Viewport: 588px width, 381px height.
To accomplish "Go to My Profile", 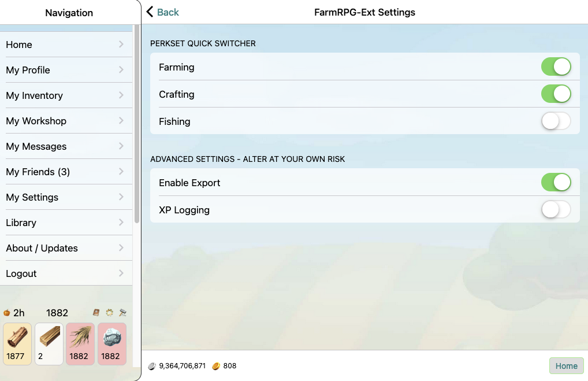I will tap(66, 70).
